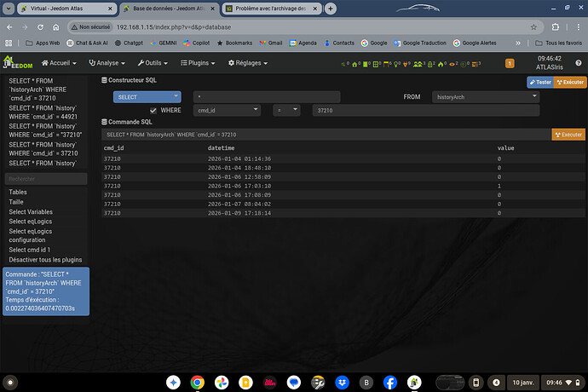
Task: Open the Plugins menu
Action: coord(198,63)
